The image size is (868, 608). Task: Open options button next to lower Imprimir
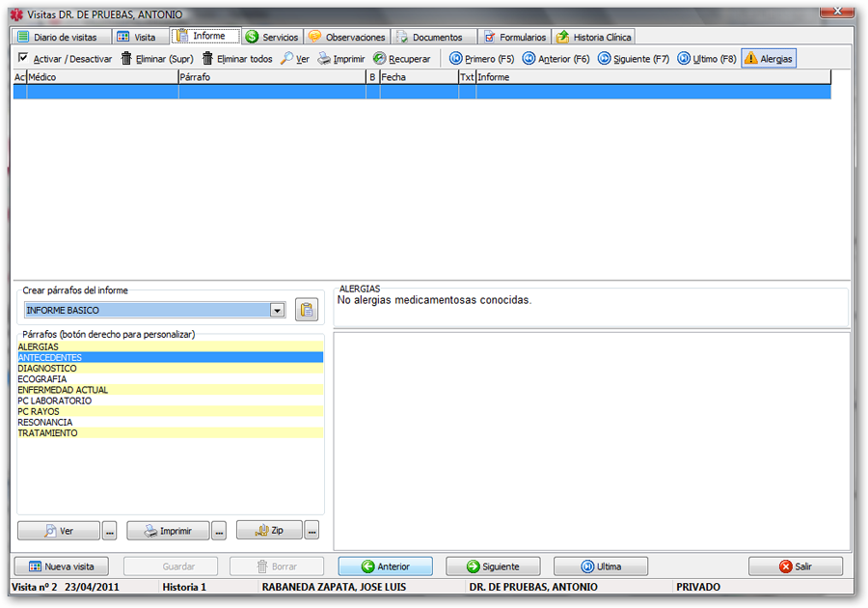point(219,531)
